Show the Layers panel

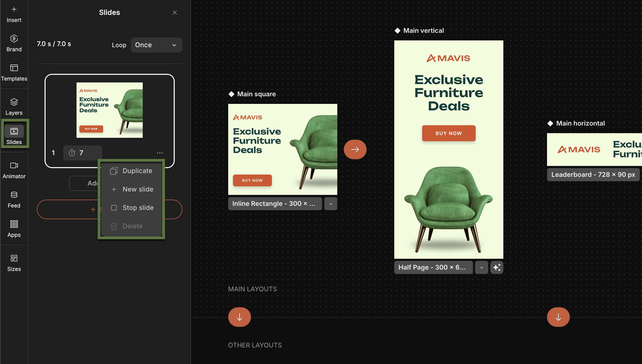14,107
